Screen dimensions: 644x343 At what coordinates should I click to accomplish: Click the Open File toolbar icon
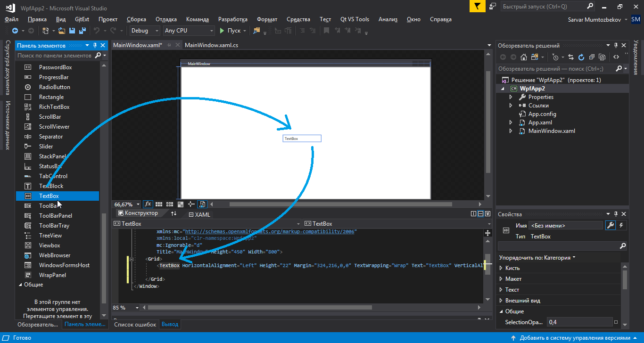click(62, 31)
